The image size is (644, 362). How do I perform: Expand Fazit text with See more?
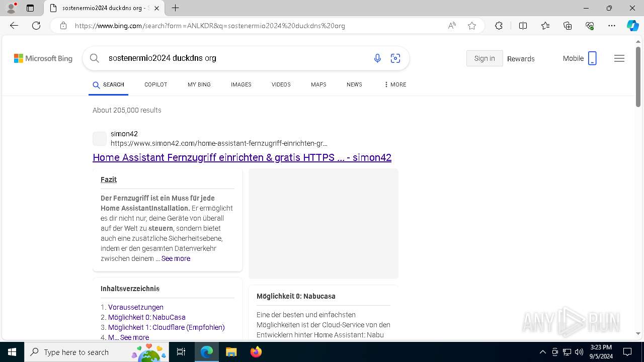point(176,258)
